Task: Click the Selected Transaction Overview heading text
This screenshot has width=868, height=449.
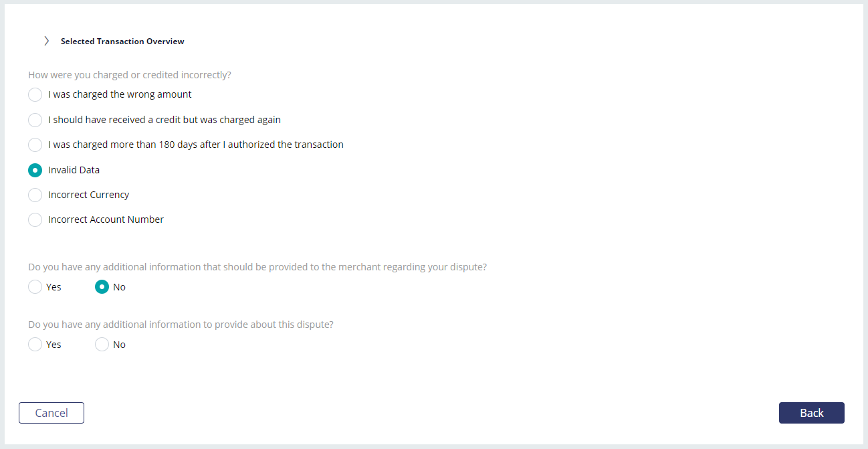Action: pyautogui.click(x=122, y=41)
